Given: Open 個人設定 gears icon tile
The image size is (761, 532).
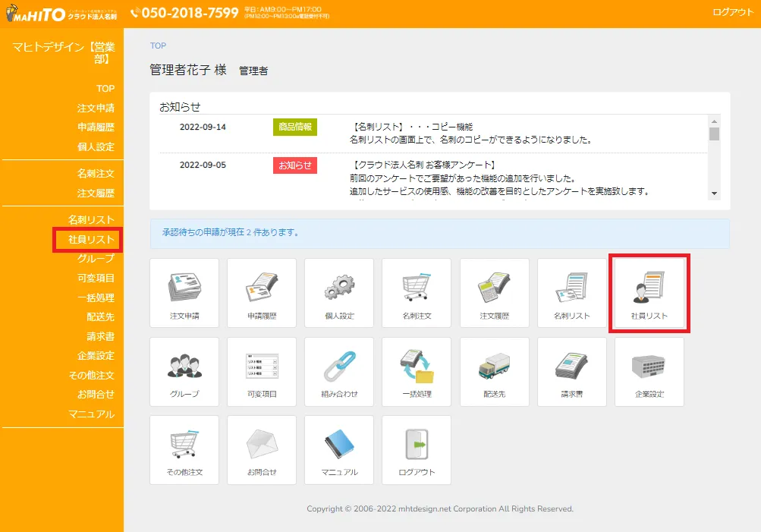Looking at the screenshot, I should point(339,293).
